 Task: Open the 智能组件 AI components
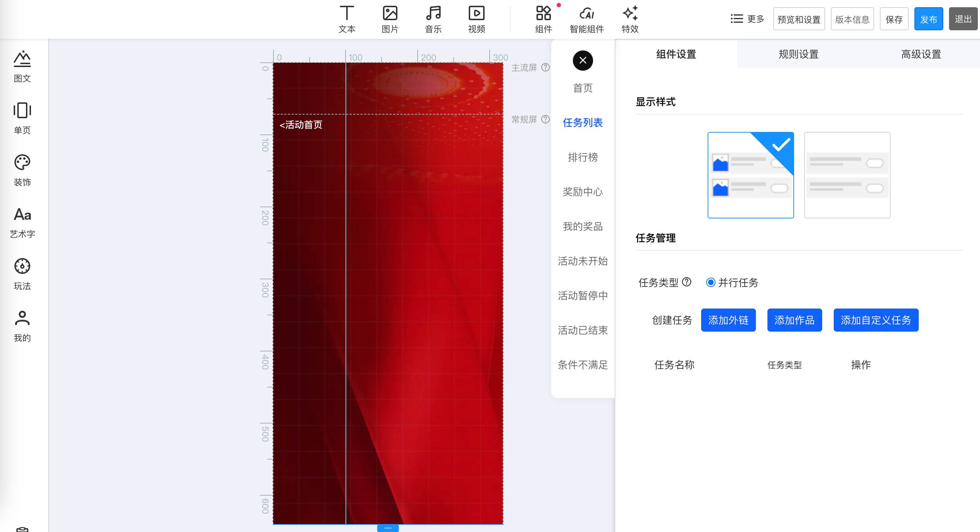pyautogui.click(x=587, y=19)
